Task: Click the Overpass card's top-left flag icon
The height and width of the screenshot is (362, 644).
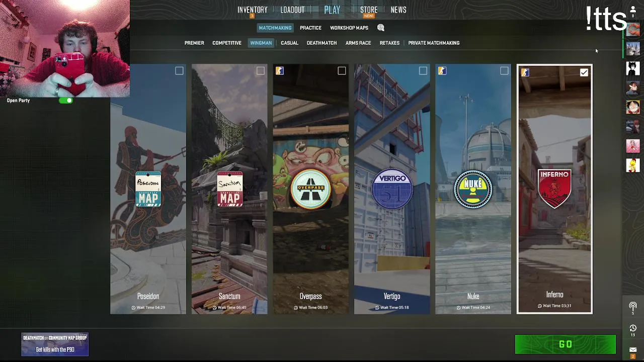Action: coord(280,71)
